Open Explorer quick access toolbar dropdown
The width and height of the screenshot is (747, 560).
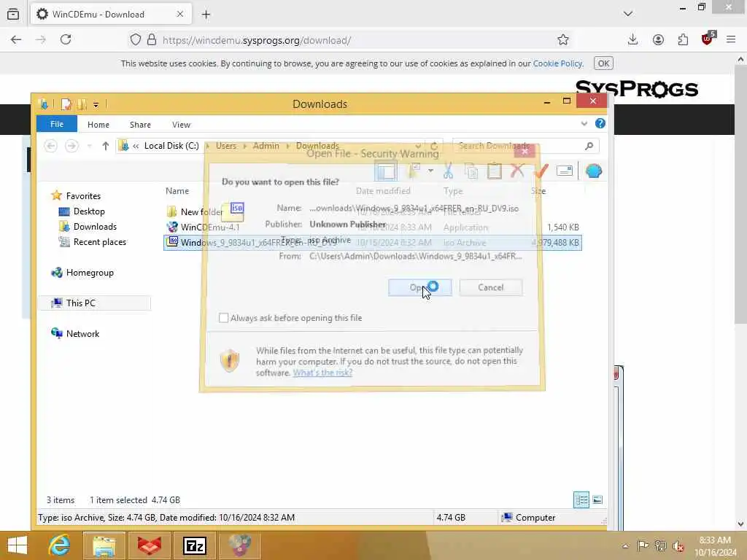(96, 104)
